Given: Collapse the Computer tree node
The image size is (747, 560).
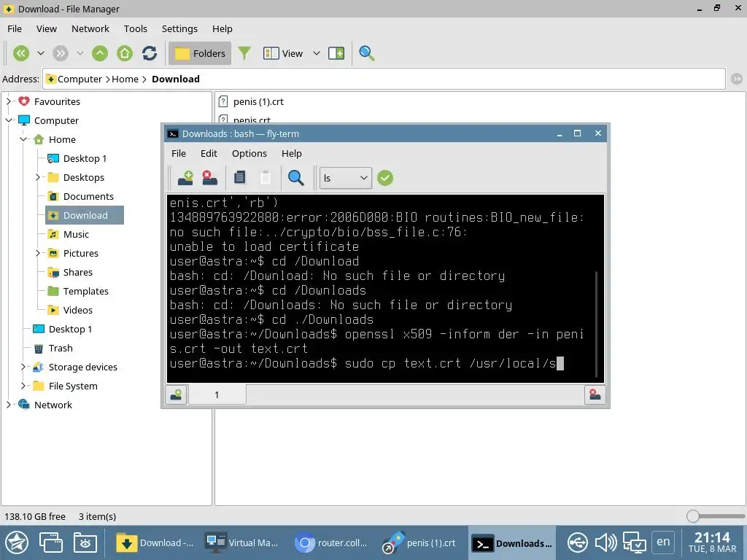Looking at the screenshot, I should tap(8, 120).
